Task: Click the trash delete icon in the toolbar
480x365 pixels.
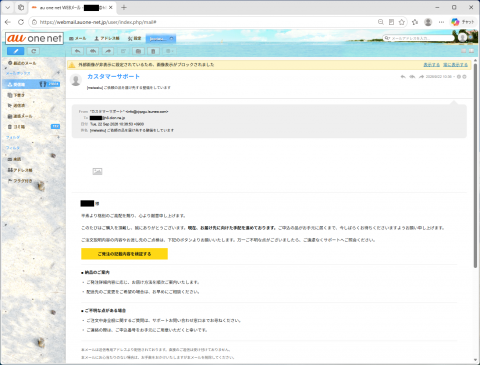Action: (x=153, y=51)
